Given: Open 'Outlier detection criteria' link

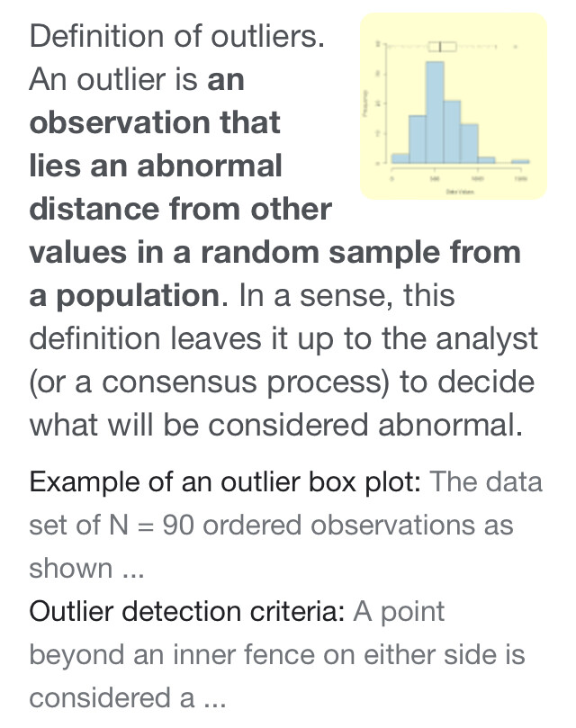Looking at the screenshot, I should 186,611.
